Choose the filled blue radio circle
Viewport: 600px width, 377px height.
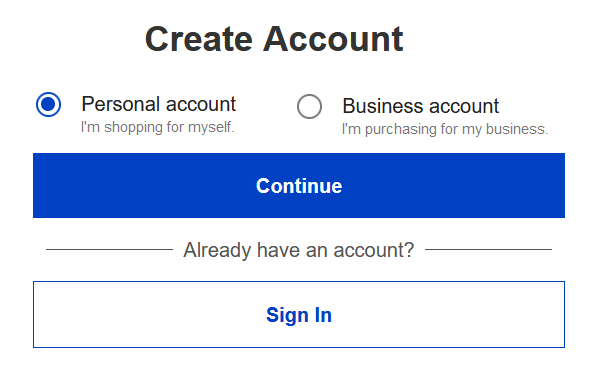[x=48, y=104]
